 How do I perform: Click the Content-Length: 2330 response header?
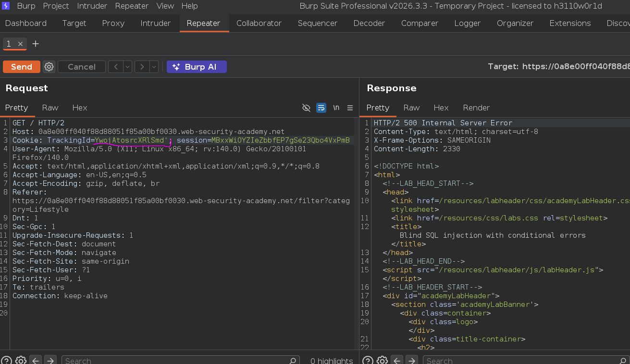[417, 149]
